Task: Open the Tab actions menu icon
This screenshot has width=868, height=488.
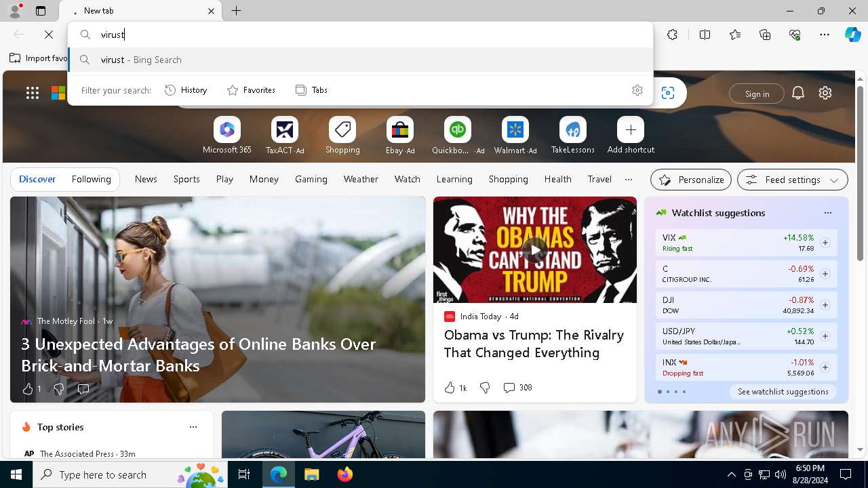Action: click(41, 11)
